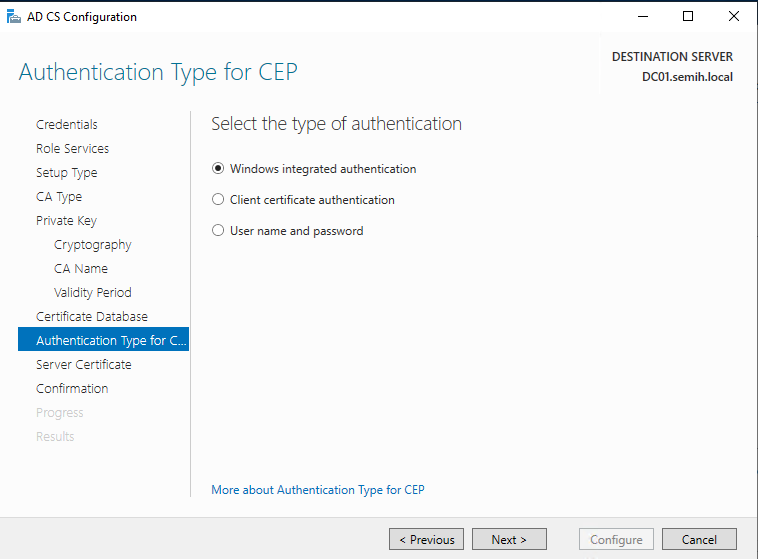
Task: Open More about Authentication Type for CEP link
Action: click(x=318, y=490)
